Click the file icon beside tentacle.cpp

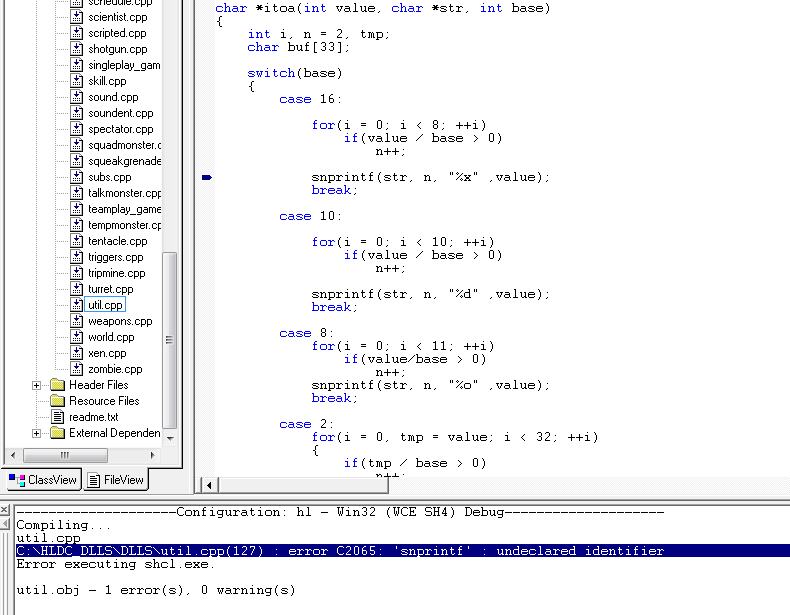click(77, 241)
